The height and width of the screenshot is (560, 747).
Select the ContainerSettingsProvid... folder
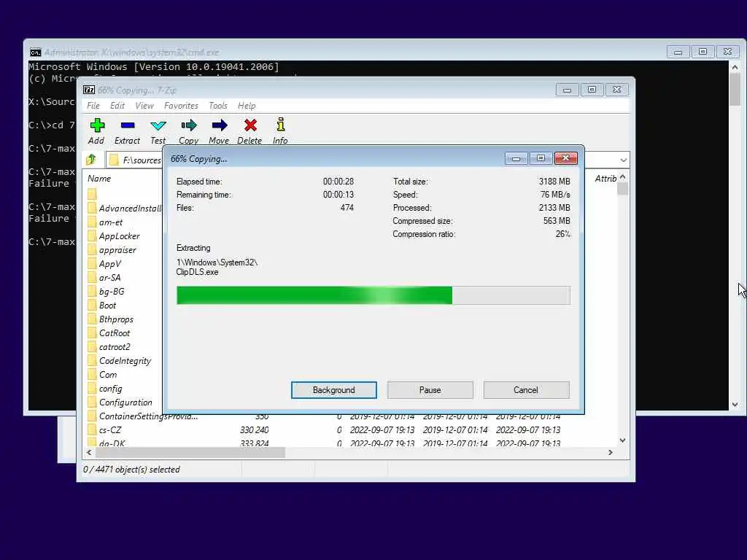[x=148, y=416]
